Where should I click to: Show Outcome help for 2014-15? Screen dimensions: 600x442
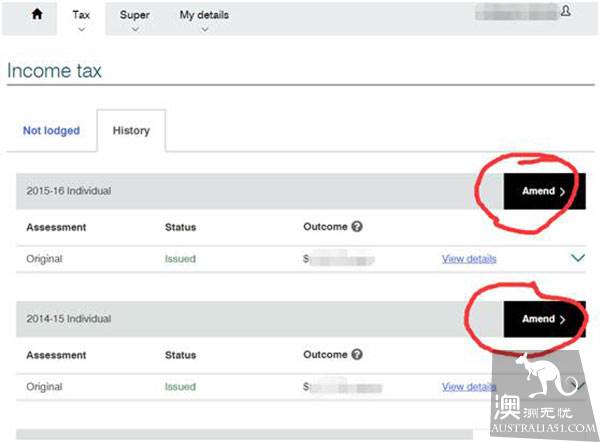[x=357, y=354]
